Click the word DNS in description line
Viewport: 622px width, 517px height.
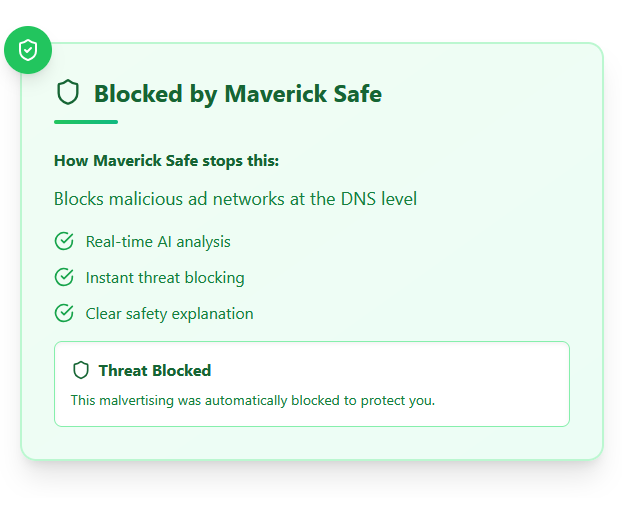tap(358, 199)
